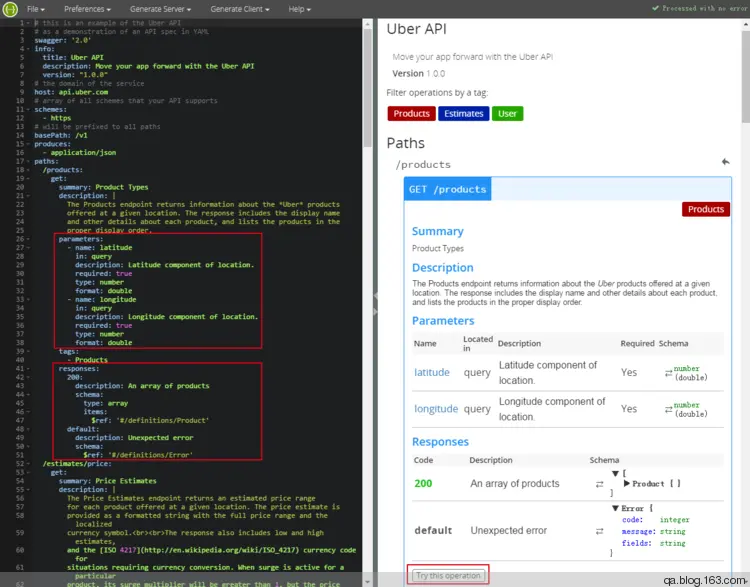Click the /products path heading

coord(423,165)
